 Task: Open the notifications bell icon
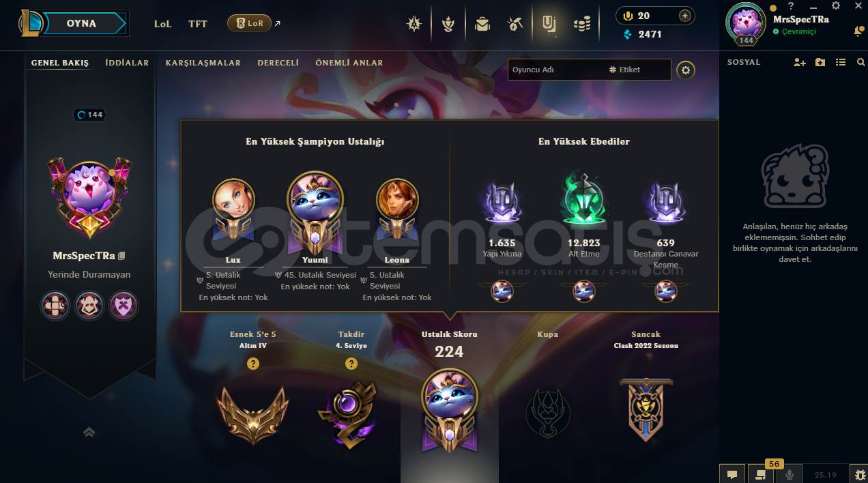tap(858, 31)
